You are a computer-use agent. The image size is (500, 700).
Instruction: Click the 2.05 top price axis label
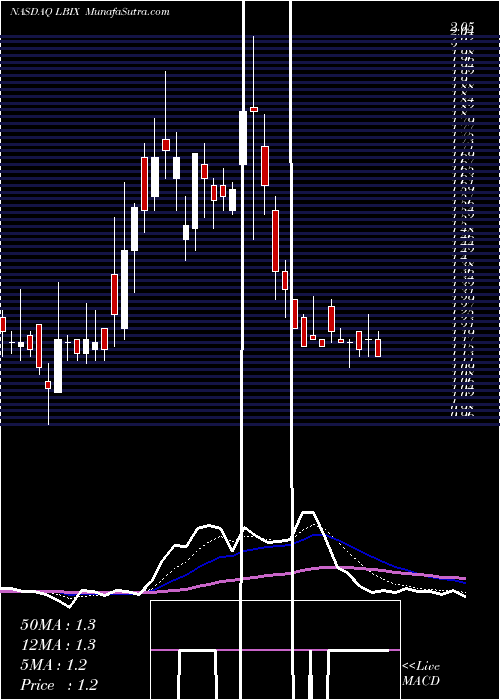coord(462,27)
